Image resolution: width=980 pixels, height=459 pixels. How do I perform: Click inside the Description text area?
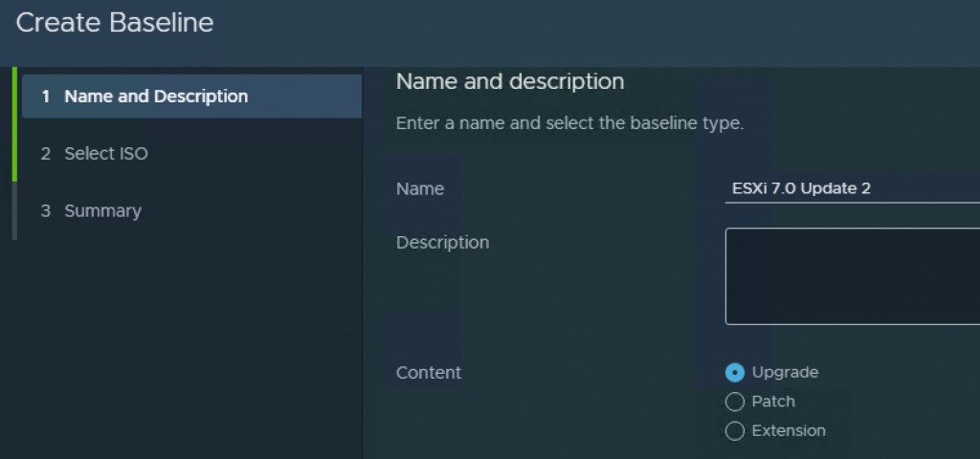tap(852, 276)
